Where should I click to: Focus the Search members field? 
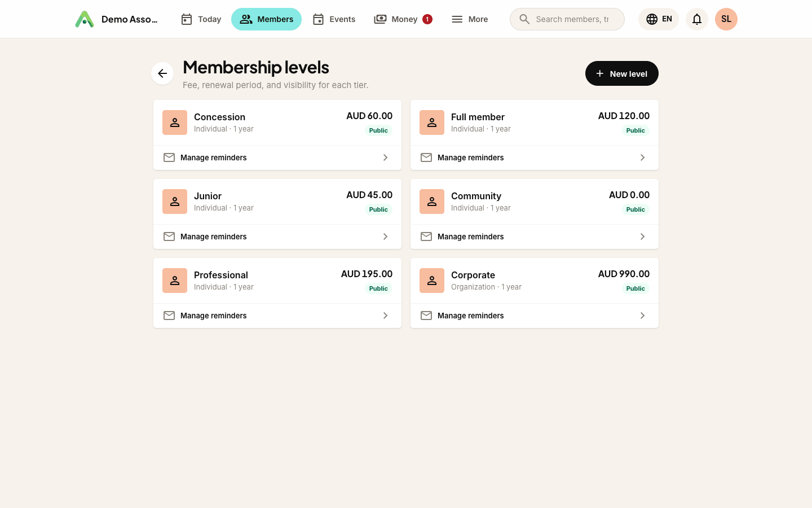(x=567, y=19)
